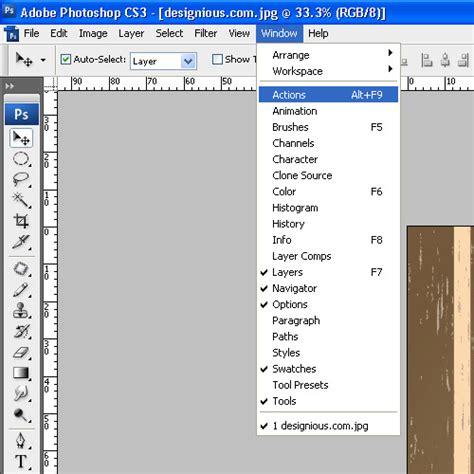Image resolution: width=474 pixels, height=474 pixels.
Task: Choose Histogram from Window menu
Action: 328,208
